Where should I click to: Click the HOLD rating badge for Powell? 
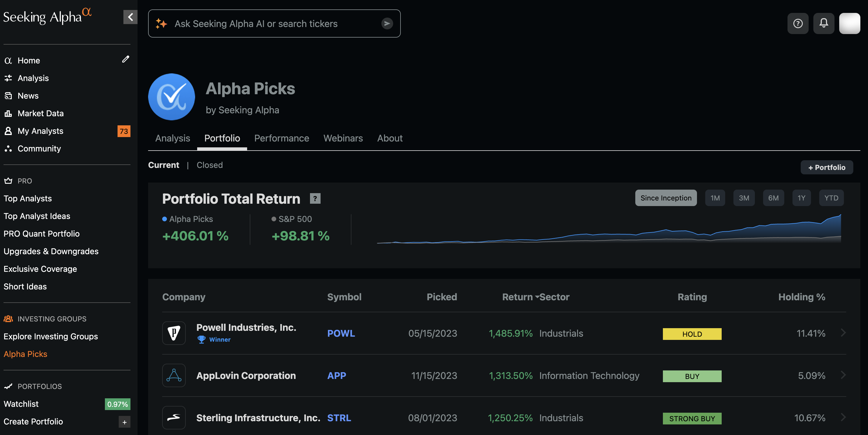point(692,334)
